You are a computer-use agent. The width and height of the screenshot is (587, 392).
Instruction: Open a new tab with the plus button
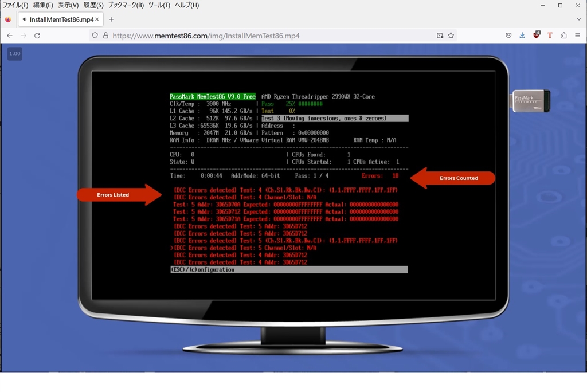click(111, 19)
